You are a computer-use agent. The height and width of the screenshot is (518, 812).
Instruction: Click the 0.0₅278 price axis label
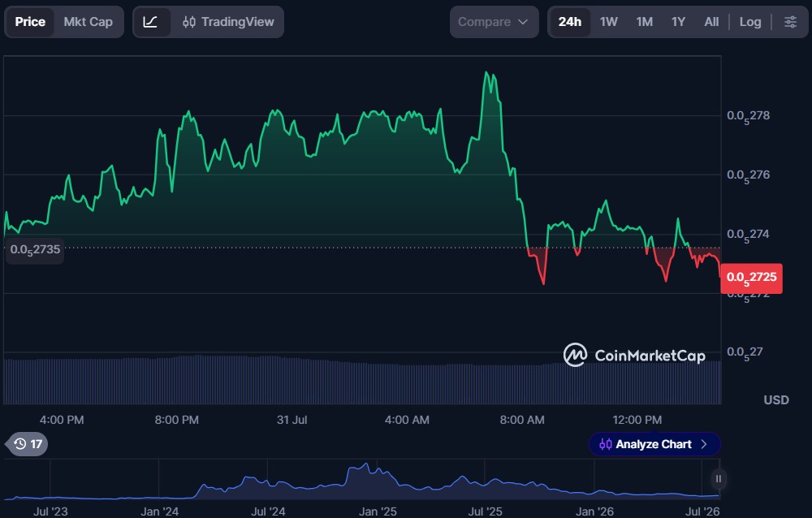point(749,117)
